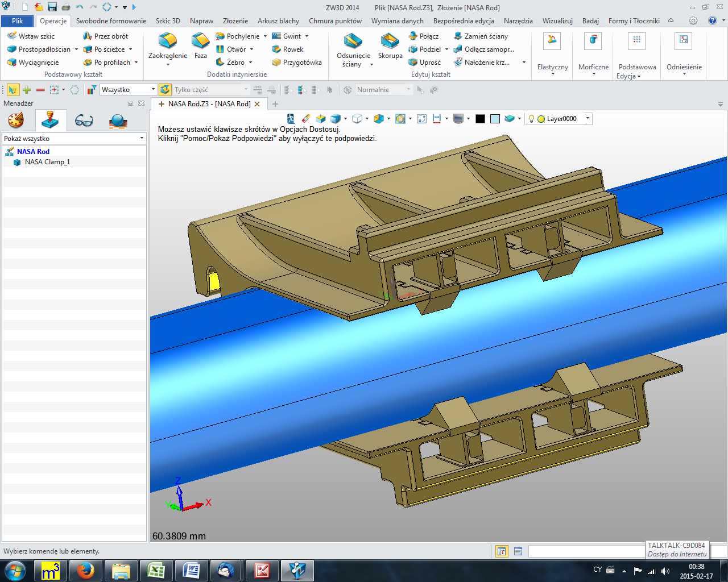Expand the shaded display mode dropdown arrow
Screen dimensions: 728x582
345,119
